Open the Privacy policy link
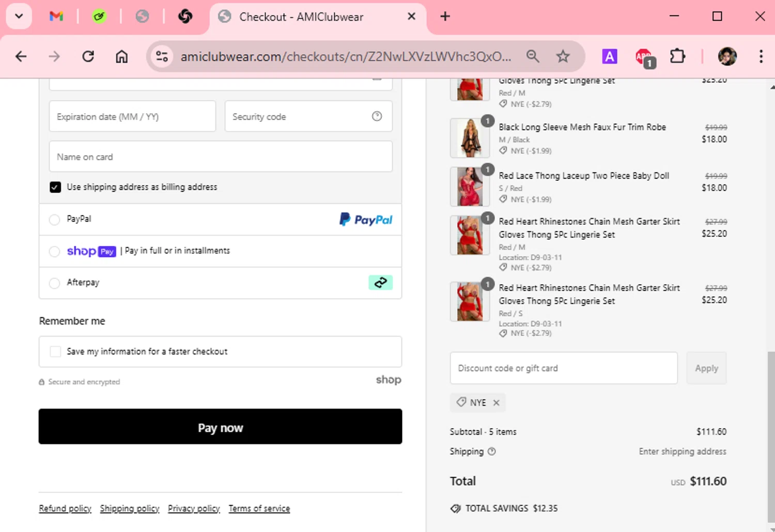The height and width of the screenshot is (532, 775). 194,508
